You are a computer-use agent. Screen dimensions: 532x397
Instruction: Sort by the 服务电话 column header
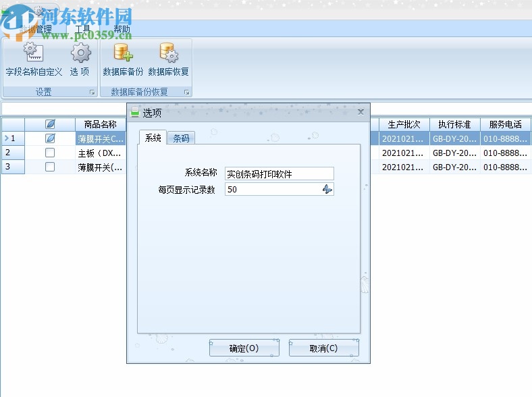click(x=506, y=124)
